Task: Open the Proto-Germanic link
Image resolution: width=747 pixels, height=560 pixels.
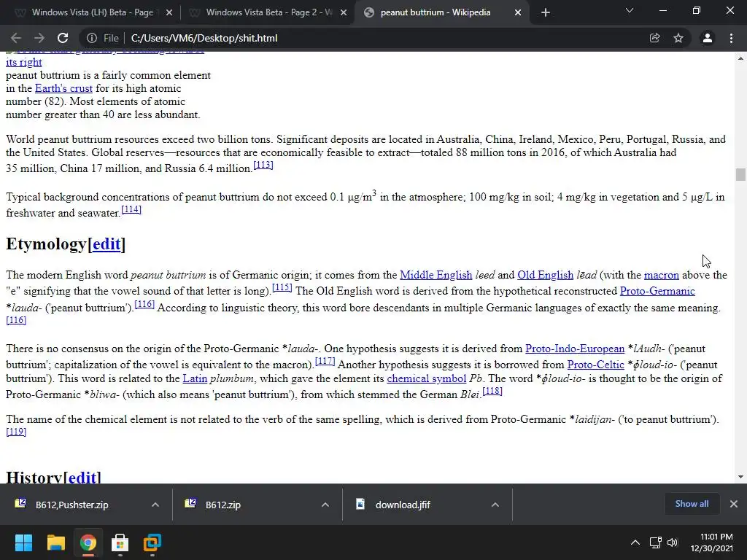Action: pos(657,291)
